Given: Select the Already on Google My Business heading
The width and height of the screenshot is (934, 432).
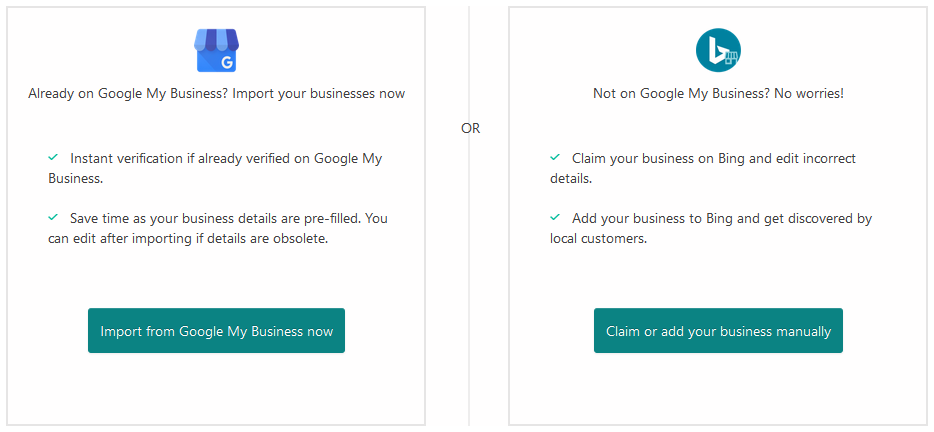Looking at the screenshot, I should (x=216, y=94).
